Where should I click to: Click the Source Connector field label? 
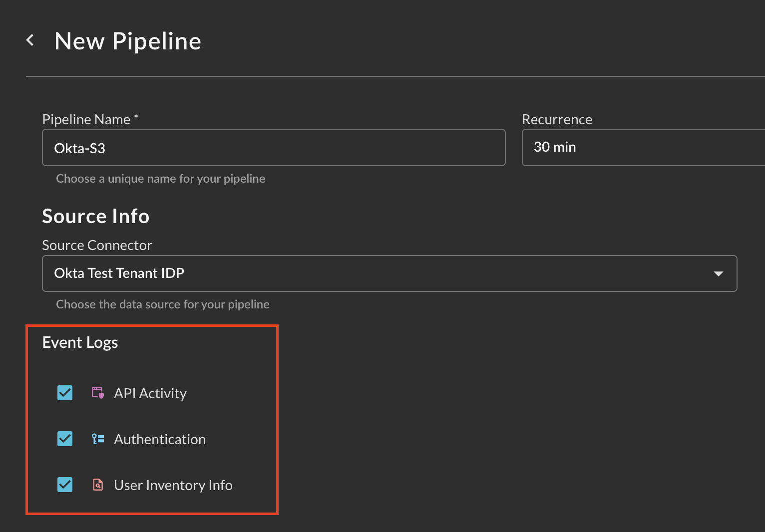97,245
